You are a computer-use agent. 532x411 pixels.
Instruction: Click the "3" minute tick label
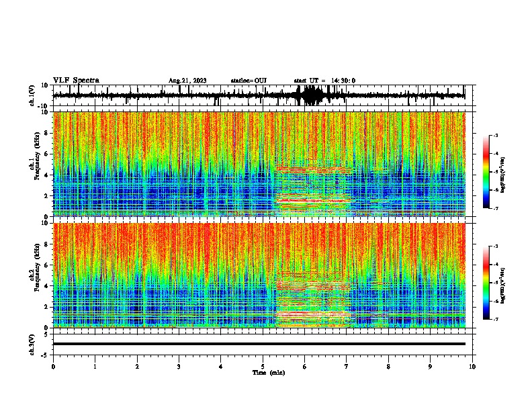tap(179, 367)
